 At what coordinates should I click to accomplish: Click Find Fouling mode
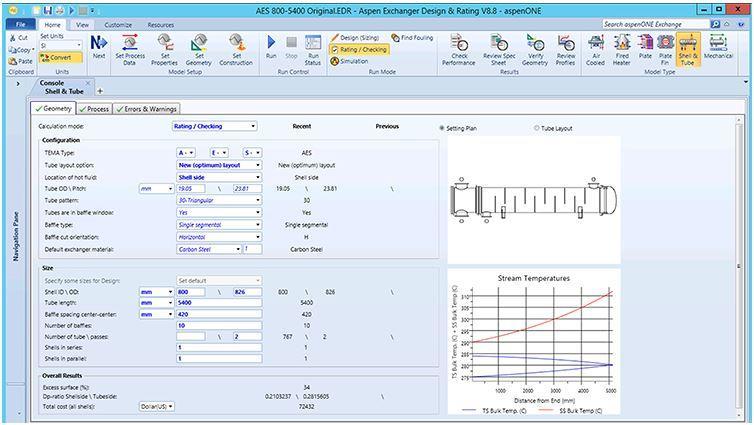click(x=412, y=38)
